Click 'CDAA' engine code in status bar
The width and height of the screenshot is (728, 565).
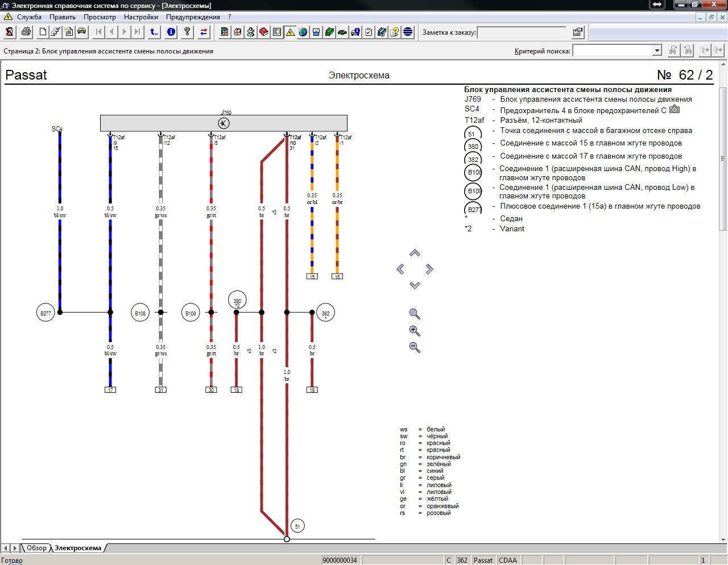[x=508, y=560]
